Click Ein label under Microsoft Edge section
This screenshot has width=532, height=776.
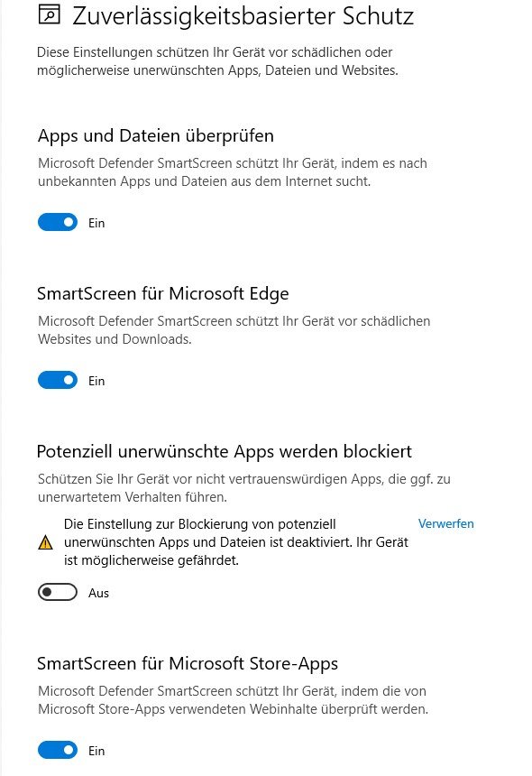pos(96,381)
